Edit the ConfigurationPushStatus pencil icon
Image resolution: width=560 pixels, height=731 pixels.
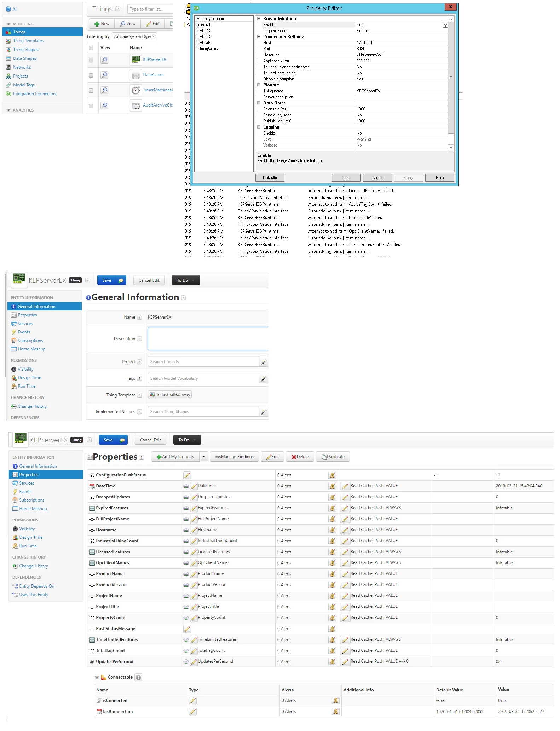click(x=187, y=475)
